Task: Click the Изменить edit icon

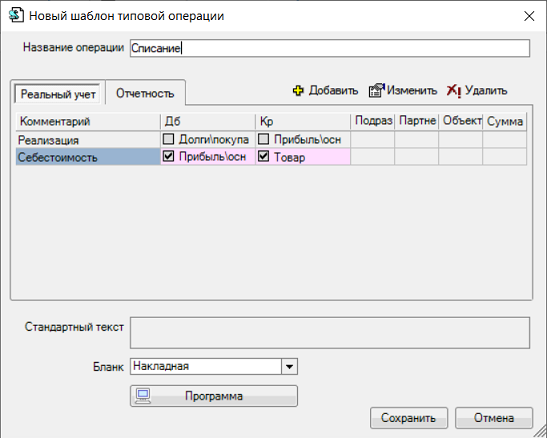Action: [376, 91]
